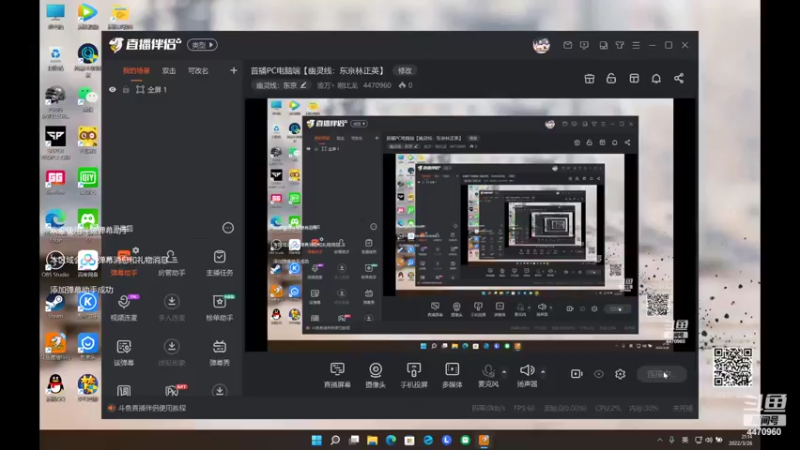The width and height of the screenshot is (800, 450).
Task: Open settings gear in bottom toolbar
Action: pyautogui.click(x=620, y=374)
